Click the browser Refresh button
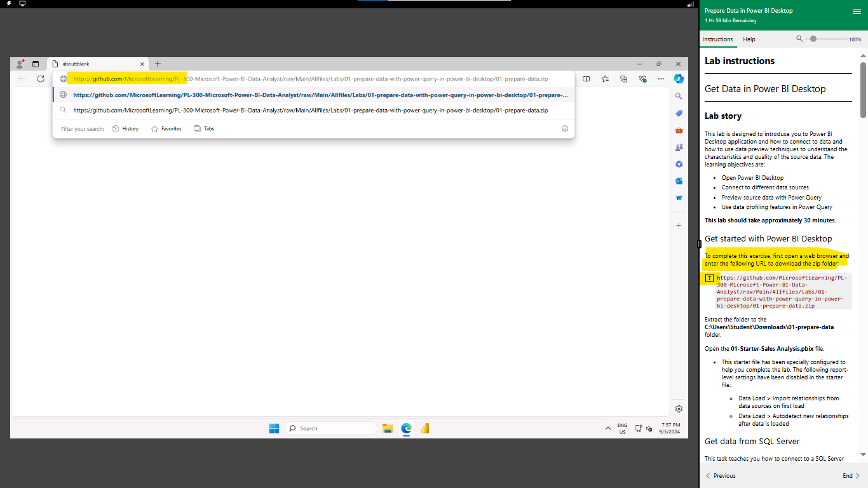 pyautogui.click(x=41, y=79)
